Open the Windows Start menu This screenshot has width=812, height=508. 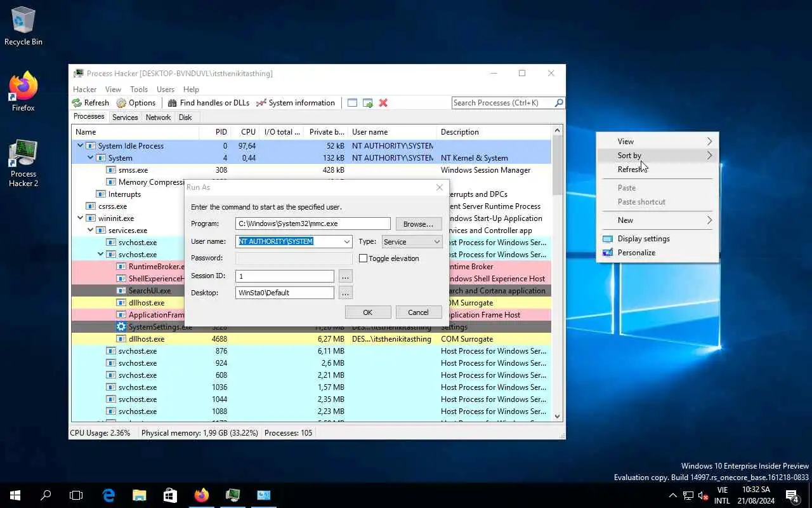click(x=15, y=495)
